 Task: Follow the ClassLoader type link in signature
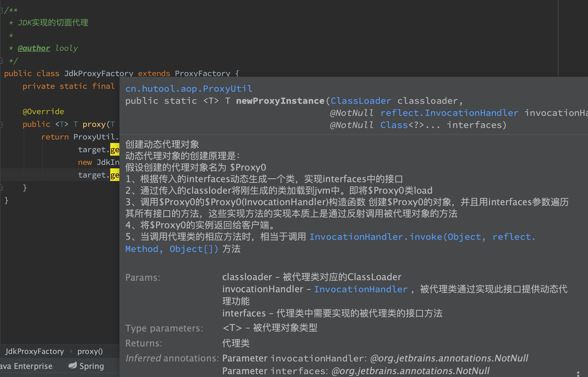[361, 101]
